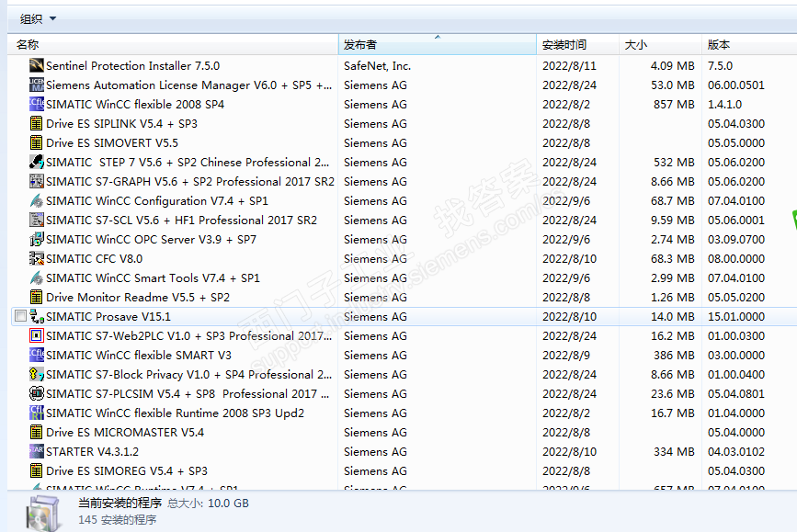Click the SafeNet, Inc. publisher cell

(x=377, y=65)
